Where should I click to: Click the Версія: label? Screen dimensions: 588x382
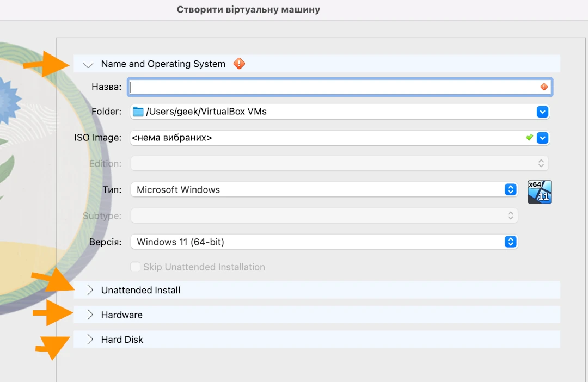106,242
